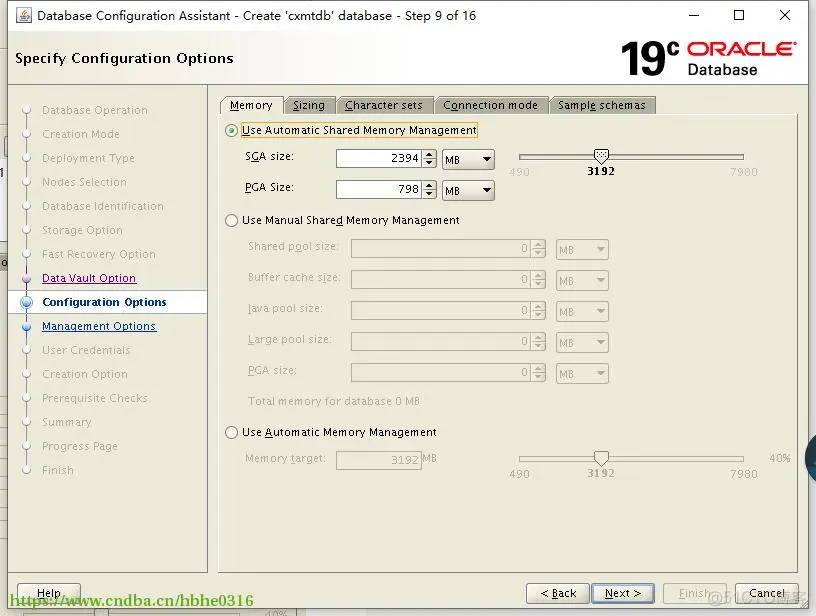The image size is (816, 616).
Task: Click the Fast Recovery Option step
Action: pos(99,254)
